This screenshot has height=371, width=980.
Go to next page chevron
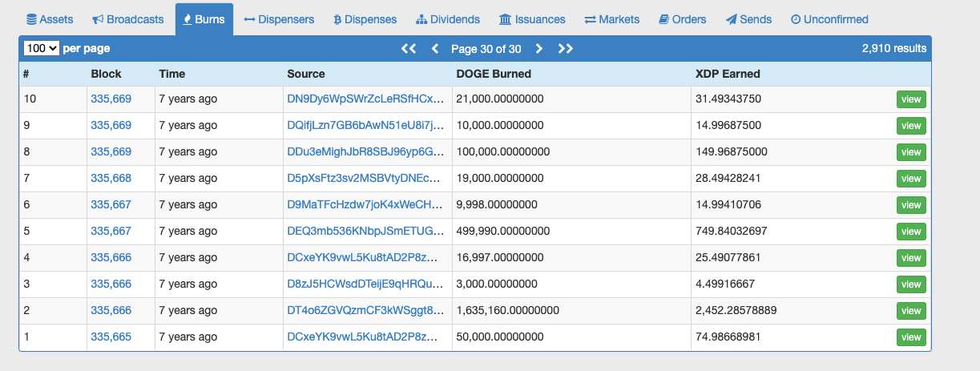tap(539, 49)
